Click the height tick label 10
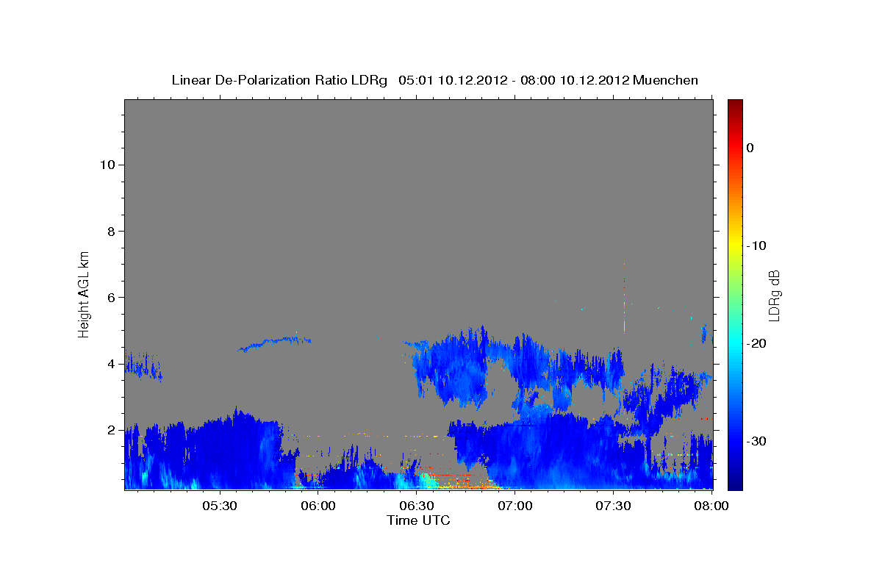The width and height of the screenshot is (882, 588). pyautogui.click(x=107, y=165)
